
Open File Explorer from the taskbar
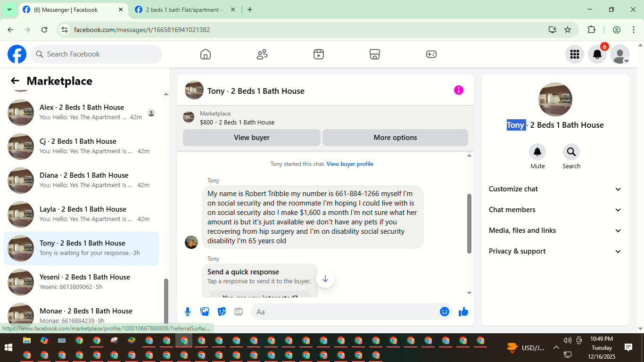click(27, 340)
